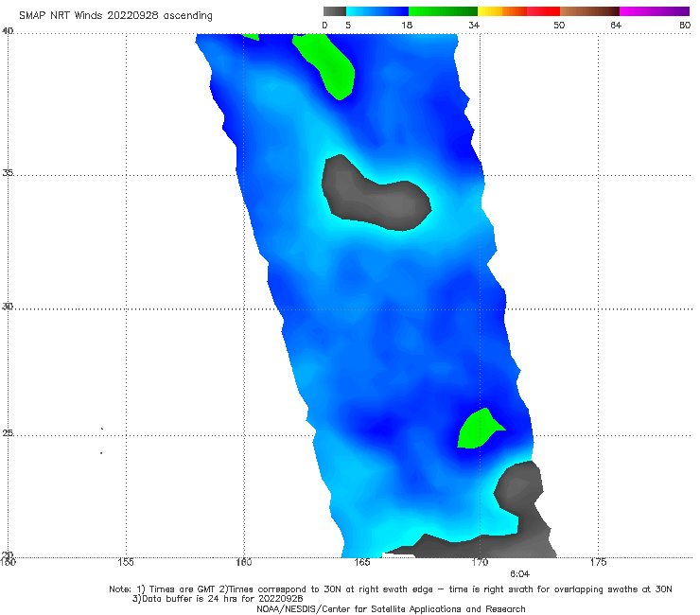Click the latitude label '30'
This screenshot has width=700, height=615.
pos(8,307)
